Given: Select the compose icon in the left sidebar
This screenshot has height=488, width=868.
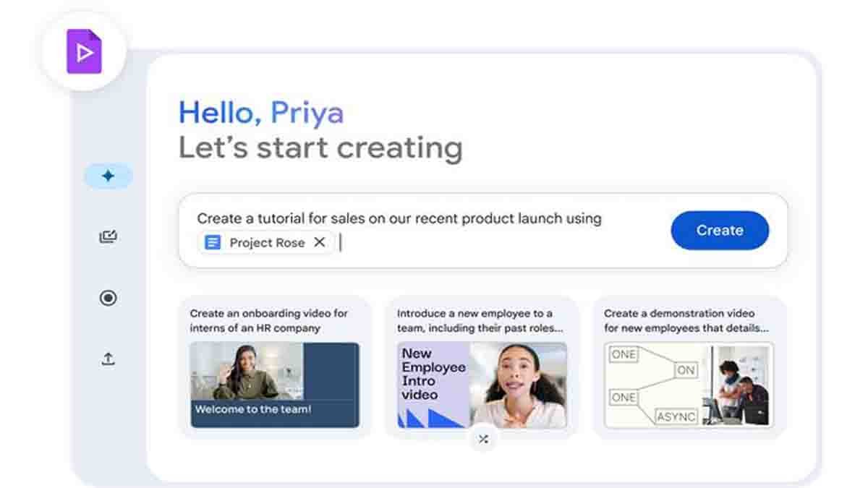Looking at the screenshot, I should 107,236.
